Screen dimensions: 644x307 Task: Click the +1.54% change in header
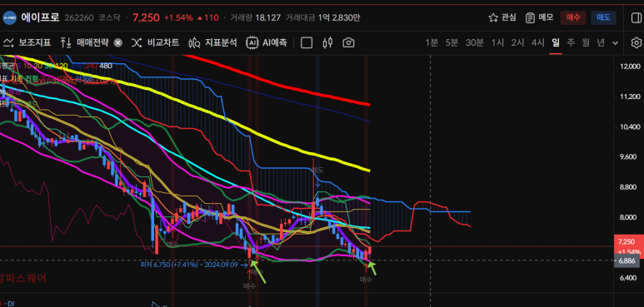pyautogui.click(x=178, y=17)
